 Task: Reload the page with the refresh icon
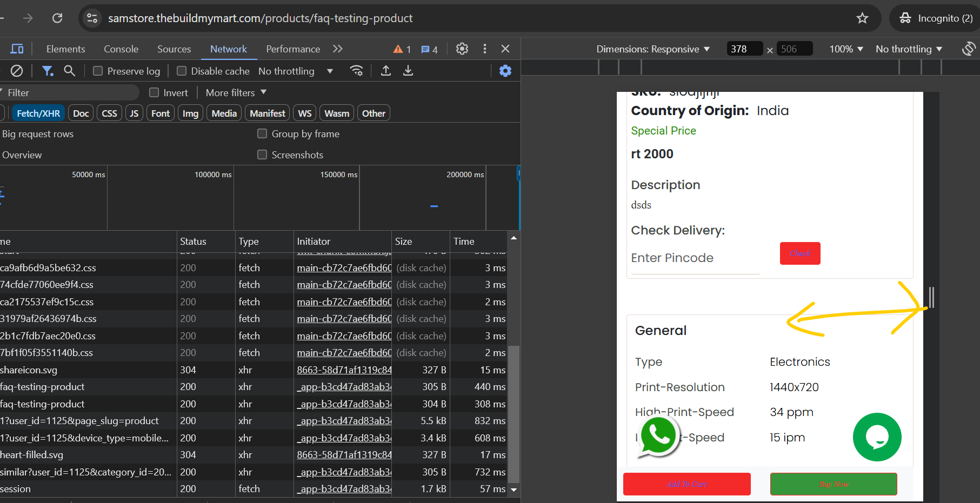(x=57, y=18)
